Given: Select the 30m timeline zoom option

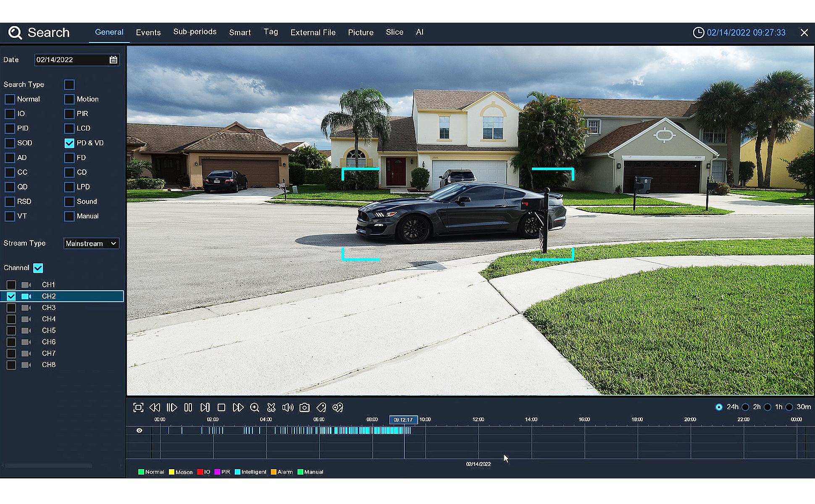Looking at the screenshot, I should click(789, 407).
